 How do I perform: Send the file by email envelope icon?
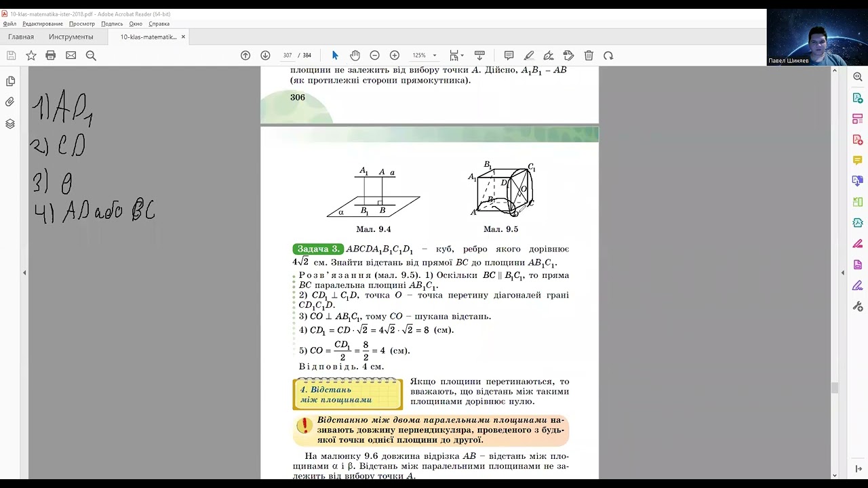point(71,56)
